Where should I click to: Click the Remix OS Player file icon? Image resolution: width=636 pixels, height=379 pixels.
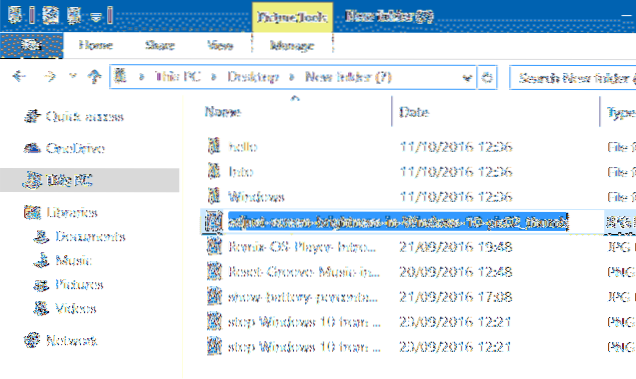[x=214, y=246]
